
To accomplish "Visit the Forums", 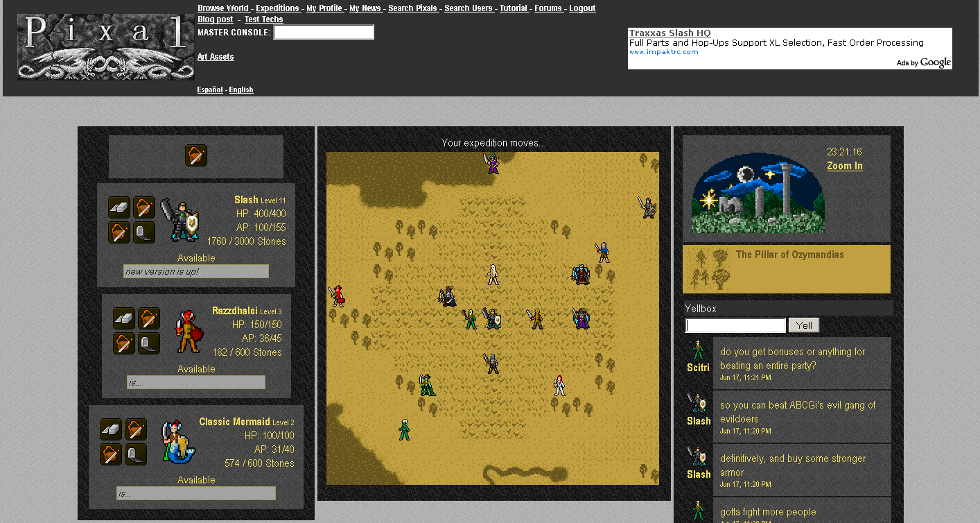I will tap(548, 8).
